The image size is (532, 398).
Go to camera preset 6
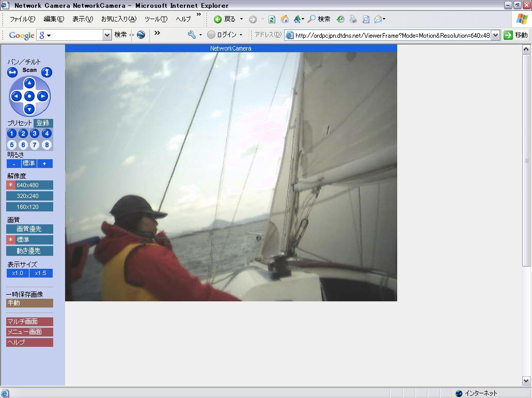[23, 145]
